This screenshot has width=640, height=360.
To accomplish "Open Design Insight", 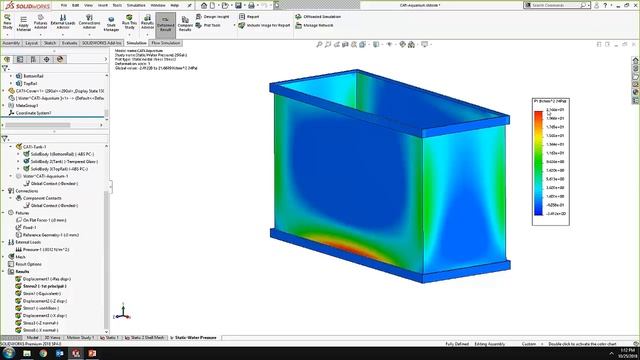I will point(213,17).
